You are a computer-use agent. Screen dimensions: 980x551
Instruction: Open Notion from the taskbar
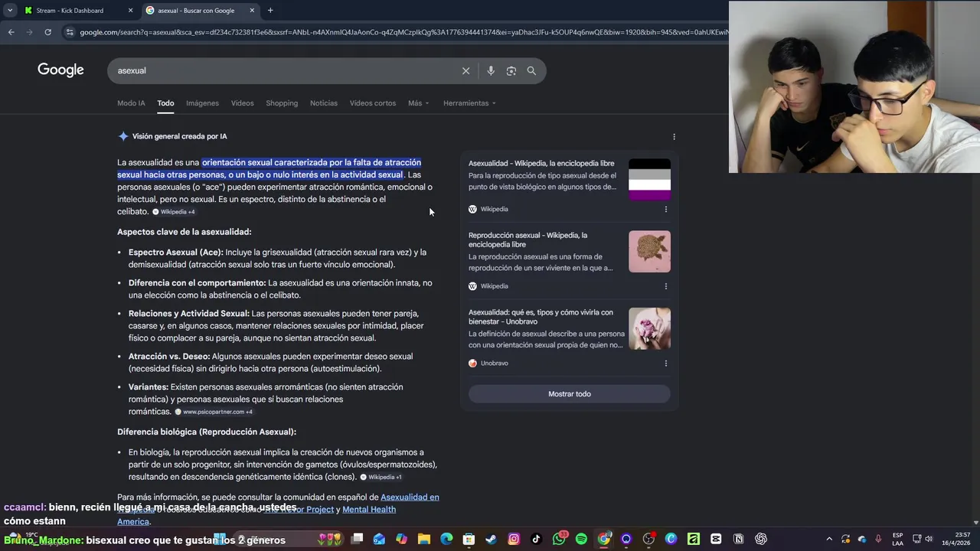pyautogui.click(x=738, y=539)
